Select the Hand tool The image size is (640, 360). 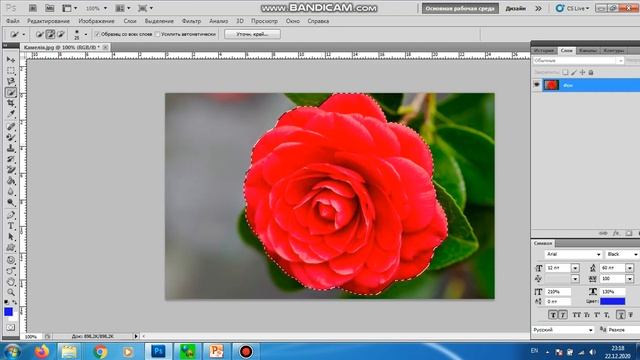pos(11,282)
